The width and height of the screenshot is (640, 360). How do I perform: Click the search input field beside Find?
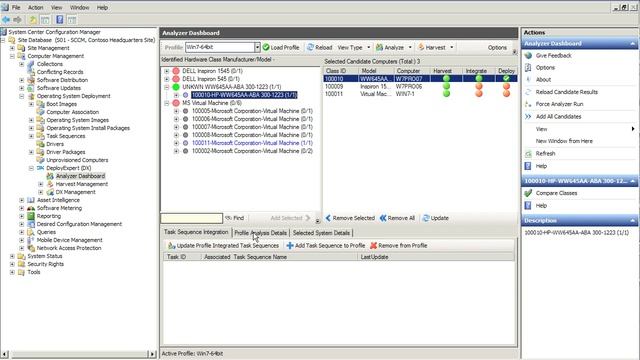click(x=191, y=218)
